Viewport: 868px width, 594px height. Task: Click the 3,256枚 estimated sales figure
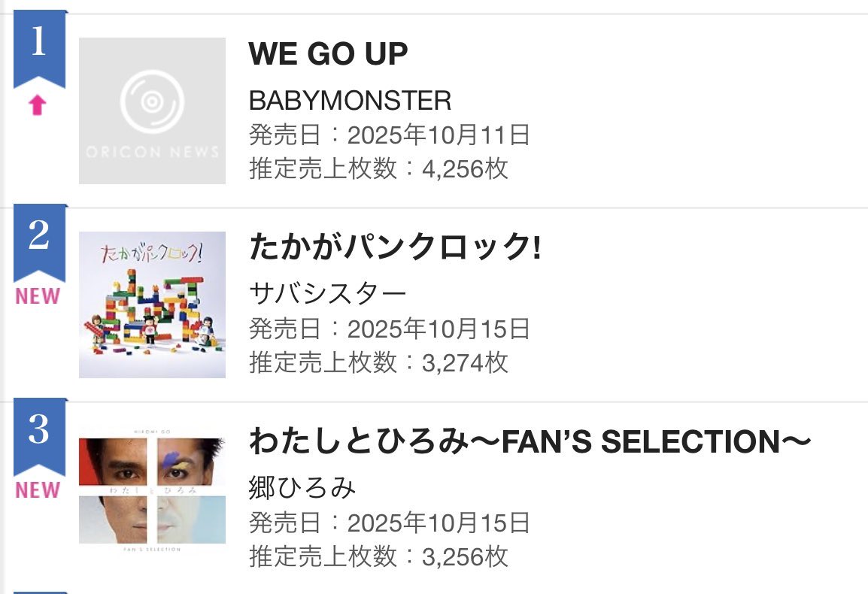tap(466, 556)
